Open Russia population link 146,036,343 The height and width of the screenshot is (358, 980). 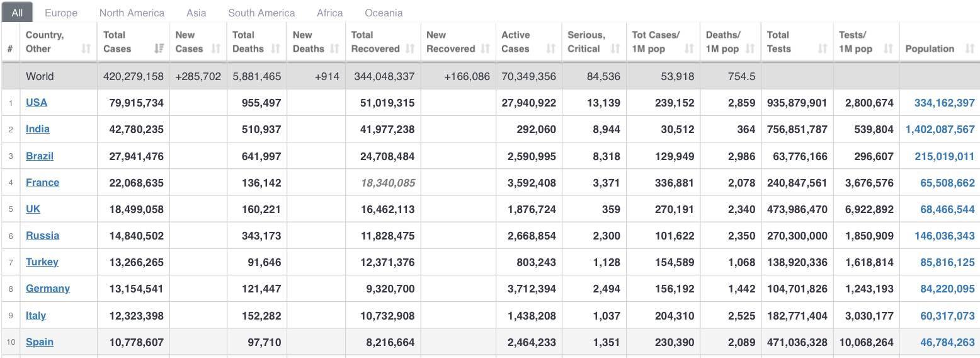pos(945,235)
